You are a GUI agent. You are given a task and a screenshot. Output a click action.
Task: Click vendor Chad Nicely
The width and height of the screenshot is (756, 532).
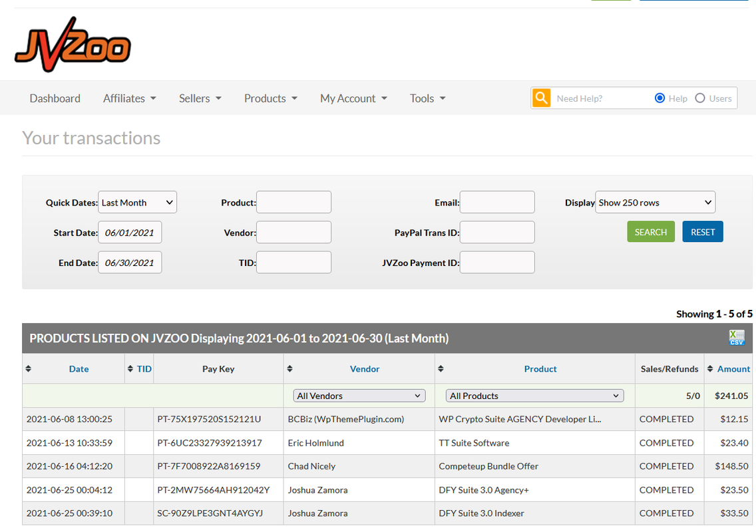click(x=311, y=466)
